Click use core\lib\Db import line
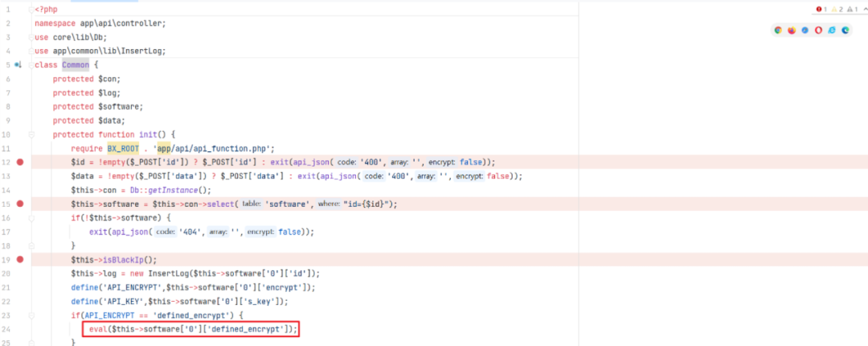 click(x=71, y=37)
